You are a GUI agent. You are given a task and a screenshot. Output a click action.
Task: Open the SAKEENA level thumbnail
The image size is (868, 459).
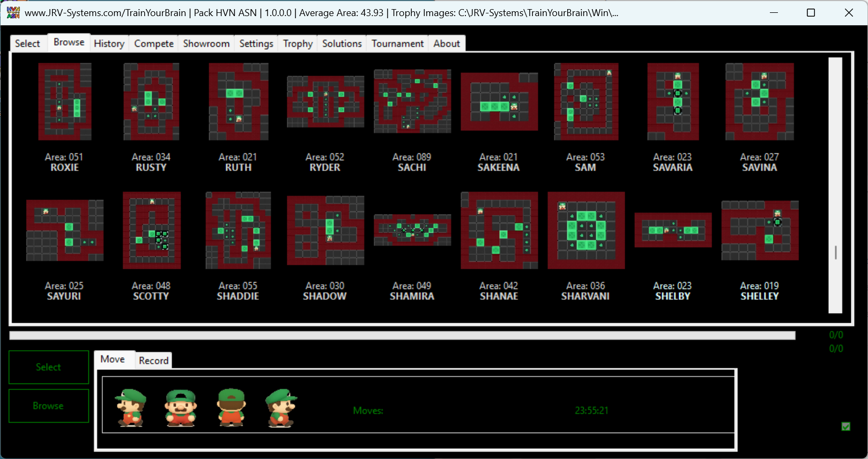click(499, 101)
